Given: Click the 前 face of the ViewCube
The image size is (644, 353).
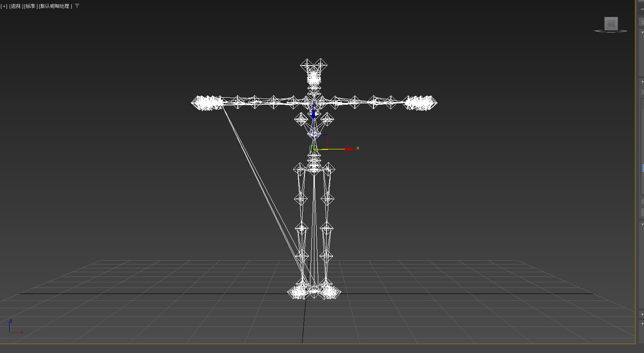Looking at the screenshot, I should pyautogui.click(x=611, y=24).
